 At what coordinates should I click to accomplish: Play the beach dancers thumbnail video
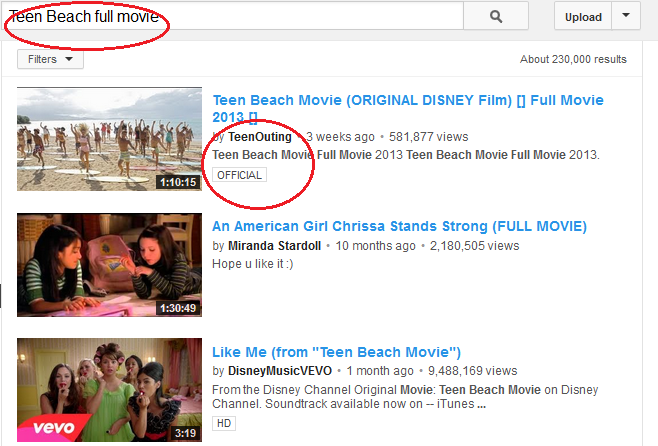click(x=110, y=139)
